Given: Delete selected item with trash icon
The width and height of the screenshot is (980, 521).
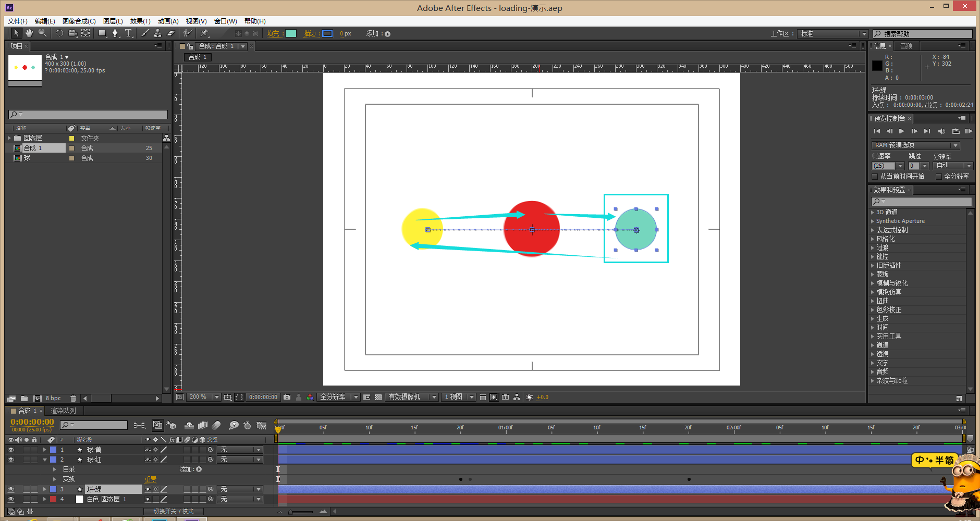Looking at the screenshot, I should (73, 399).
